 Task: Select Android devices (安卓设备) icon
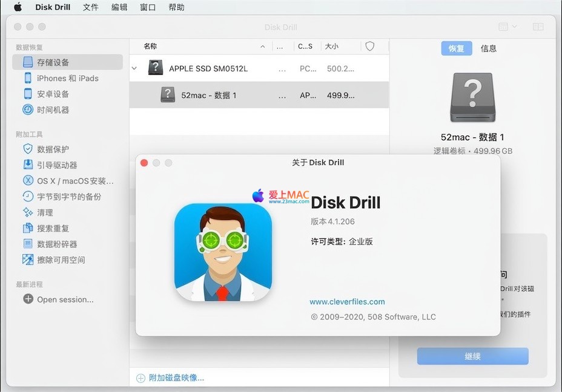(x=28, y=94)
